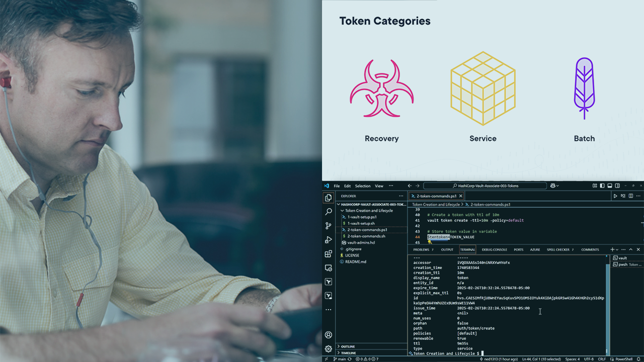Open the Accounts icon in activity bar
This screenshot has height=362, width=644.
click(329, 335)
